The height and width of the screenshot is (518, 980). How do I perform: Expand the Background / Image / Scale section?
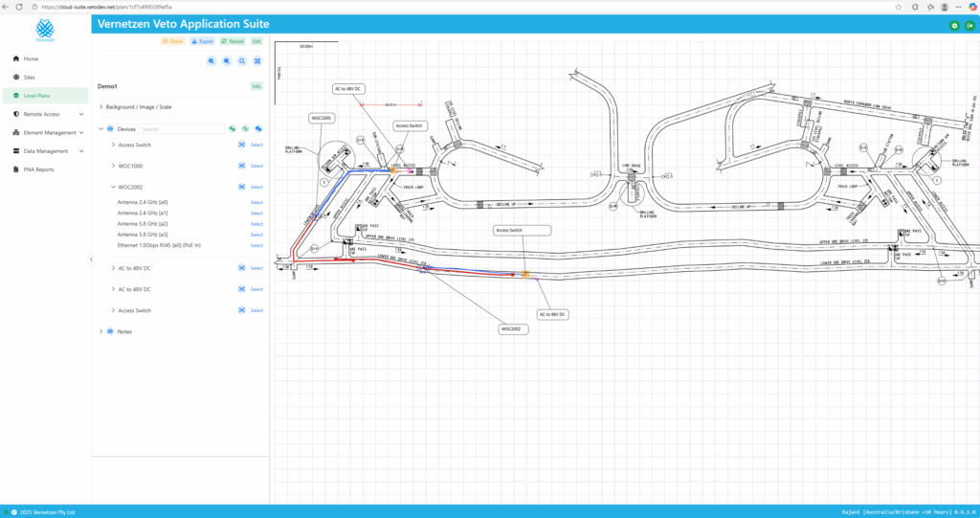click(x=101, y=107)
